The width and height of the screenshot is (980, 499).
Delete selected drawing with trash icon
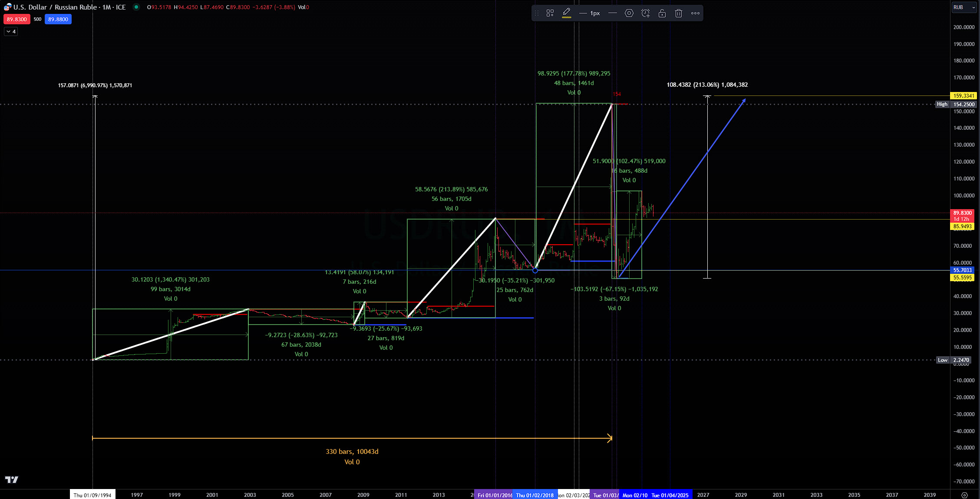(679, 13)
